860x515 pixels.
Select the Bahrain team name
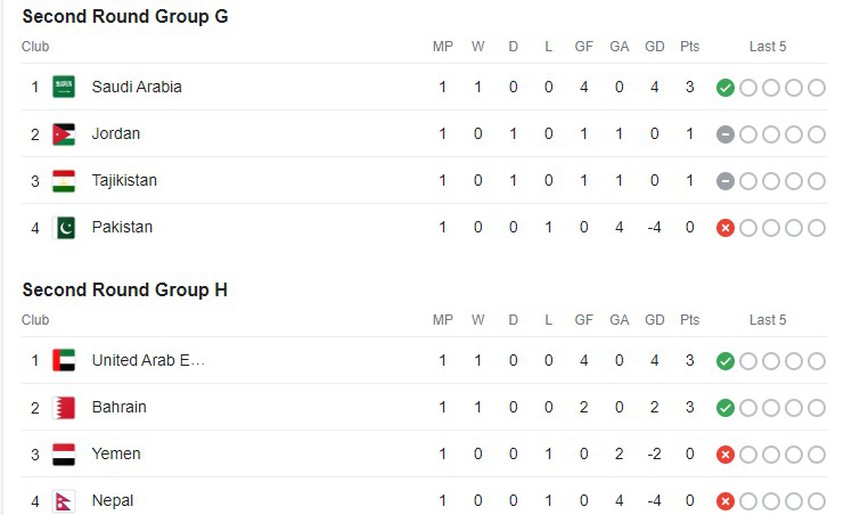119,407
